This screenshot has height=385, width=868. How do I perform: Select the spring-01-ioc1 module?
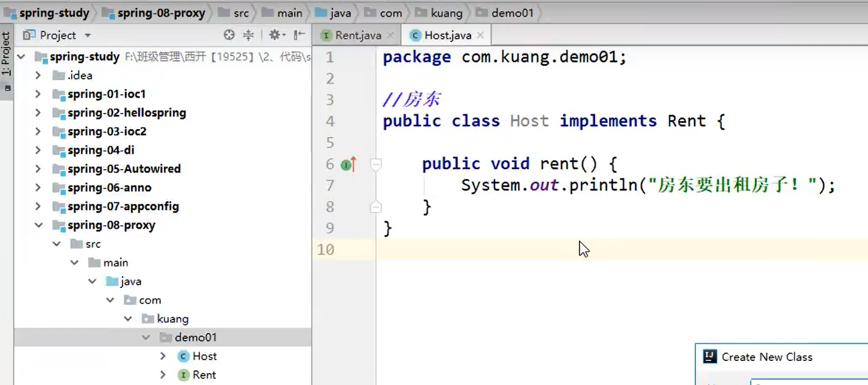106,94
